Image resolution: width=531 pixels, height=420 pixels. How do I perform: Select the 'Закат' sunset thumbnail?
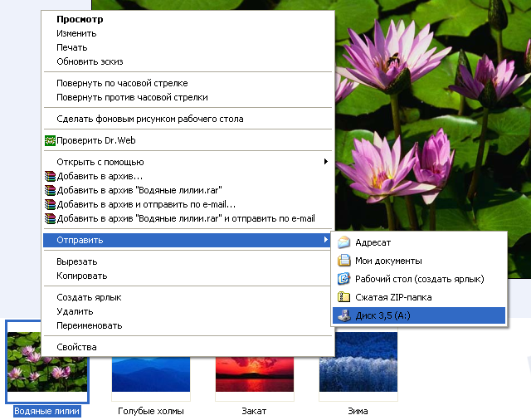pos(255,374)
